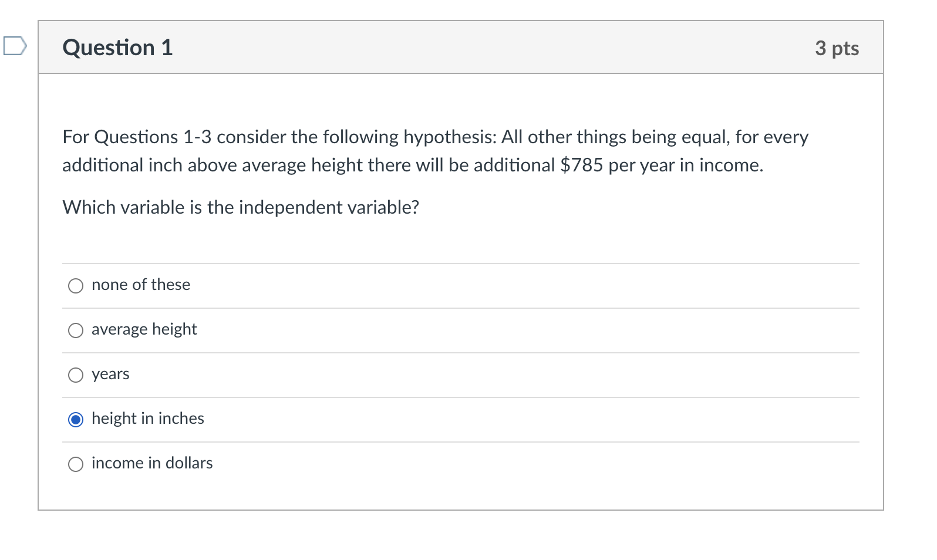
Task: Flag Question 1 with the bookmark icon
Action: [15, 46]
